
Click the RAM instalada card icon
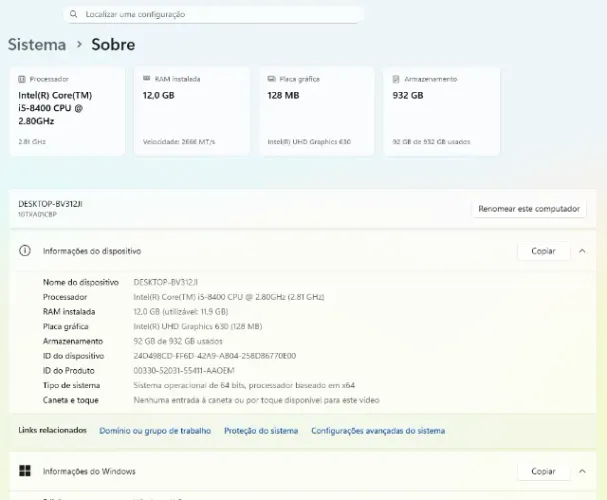(x=146, y=79)
